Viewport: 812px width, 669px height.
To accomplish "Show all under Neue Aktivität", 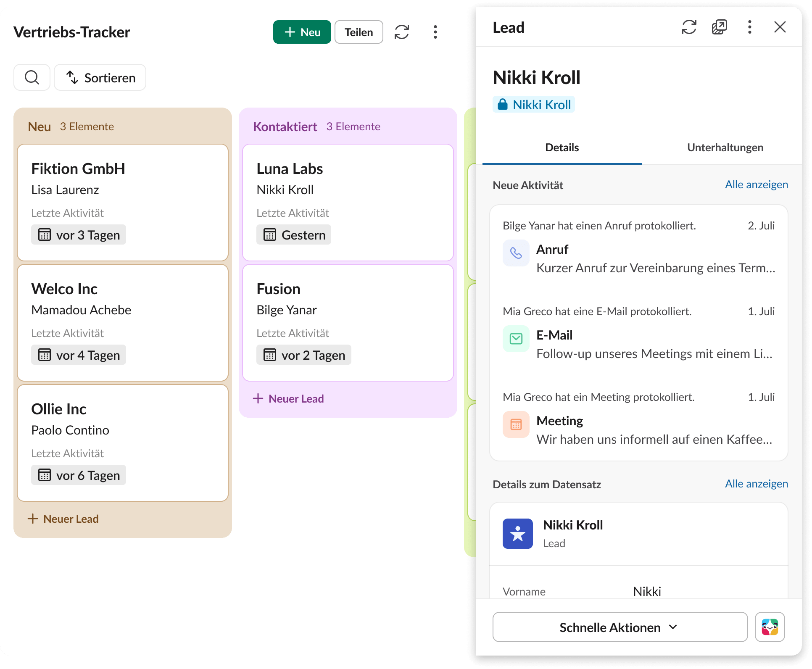I will (756, 184).
